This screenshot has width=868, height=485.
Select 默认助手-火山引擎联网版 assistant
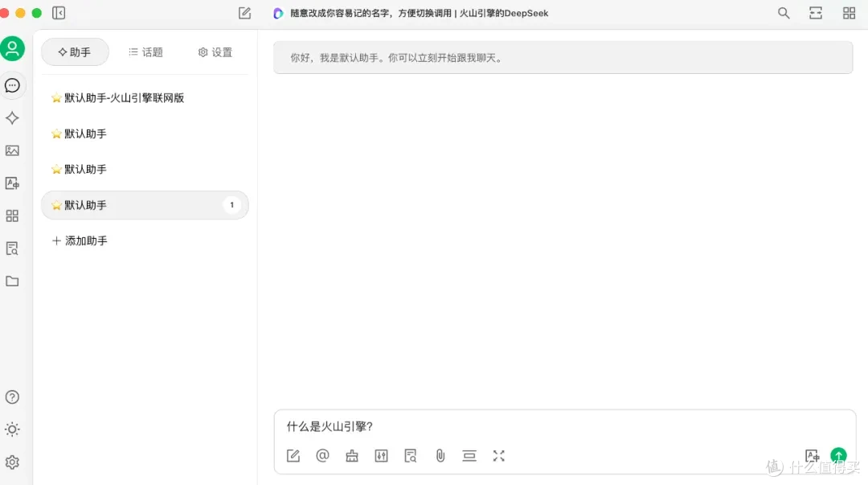coord(145,98)
